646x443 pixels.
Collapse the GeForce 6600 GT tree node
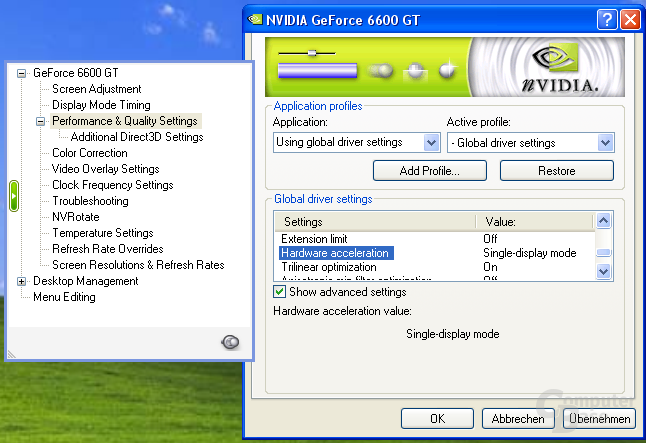pyautogui.click(x=21, y=73)
